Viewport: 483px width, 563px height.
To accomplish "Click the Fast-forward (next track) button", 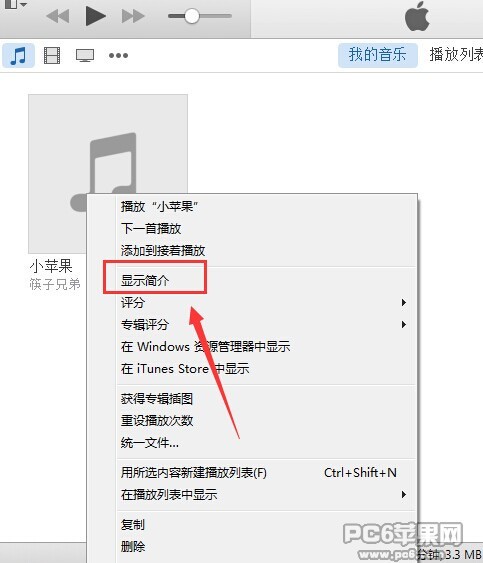I will coord(133,16).
